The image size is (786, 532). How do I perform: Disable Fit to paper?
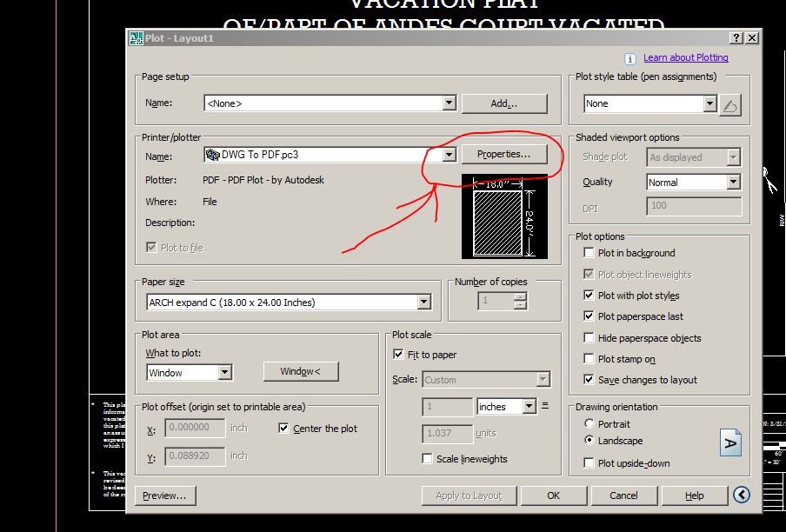[x=397, y=354]
